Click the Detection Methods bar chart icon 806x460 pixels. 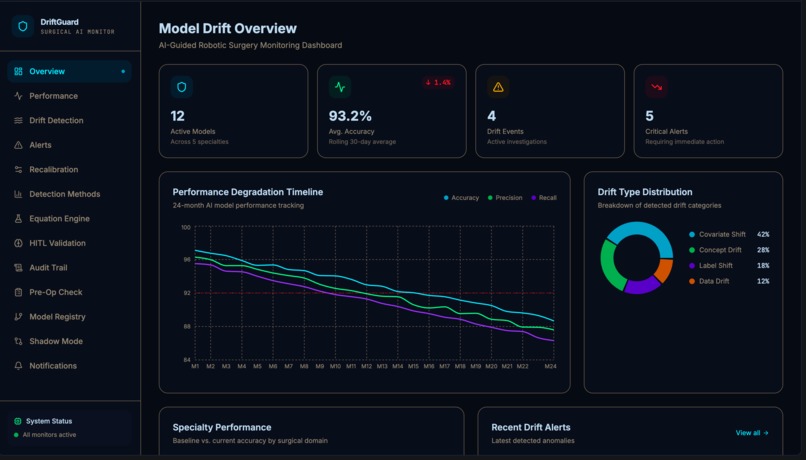18,194
